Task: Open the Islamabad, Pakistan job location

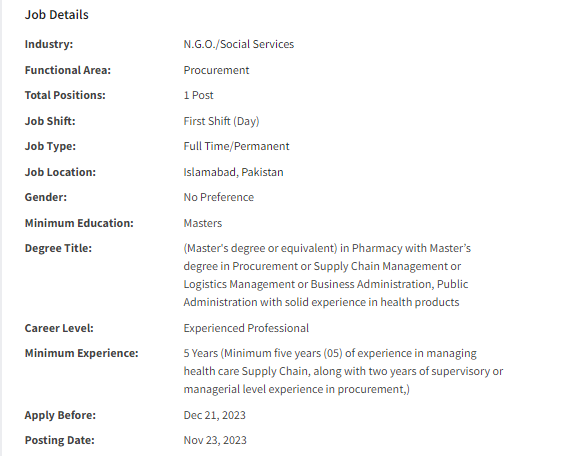Action: 233,172
